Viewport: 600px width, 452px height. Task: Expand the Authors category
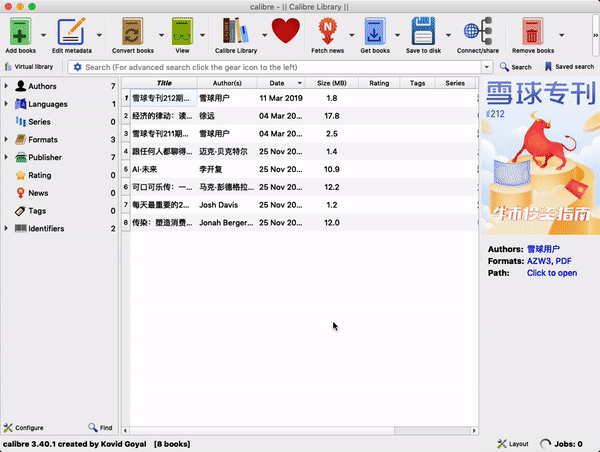(x=6, y=86)
